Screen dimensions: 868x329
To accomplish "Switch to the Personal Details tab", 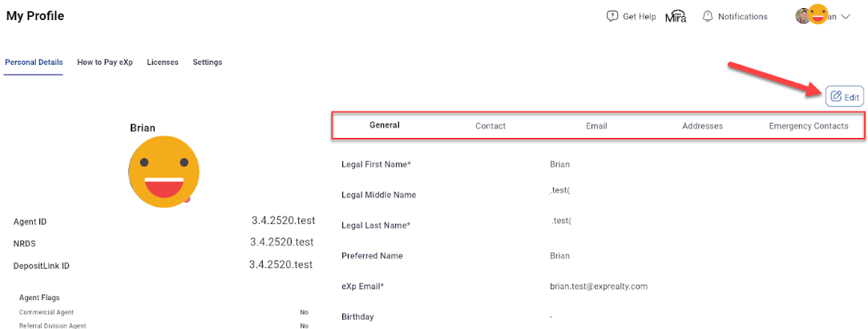I will 34,63.
